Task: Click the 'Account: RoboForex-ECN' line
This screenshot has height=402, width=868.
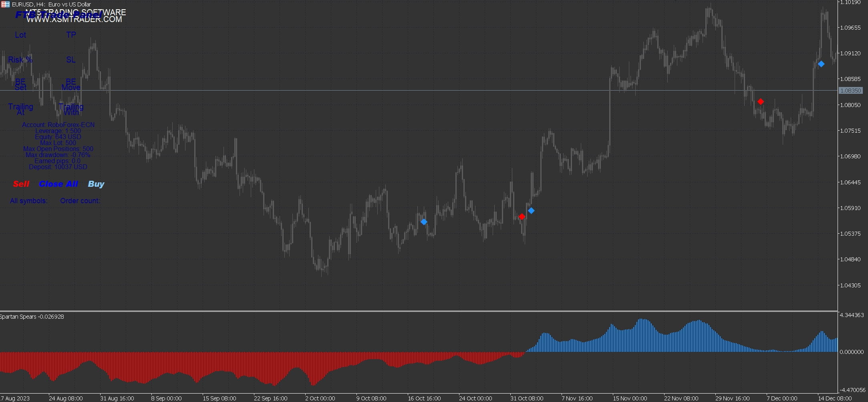Action: (x=58, y=125)
